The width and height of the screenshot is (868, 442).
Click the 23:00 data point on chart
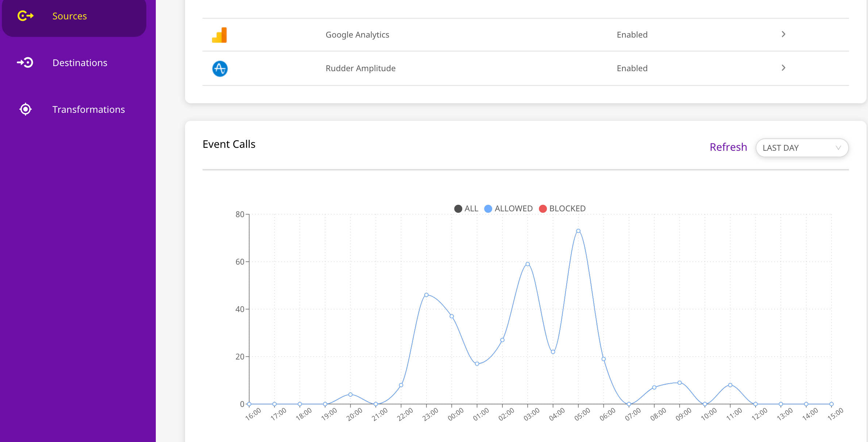[x=426, y=295]
